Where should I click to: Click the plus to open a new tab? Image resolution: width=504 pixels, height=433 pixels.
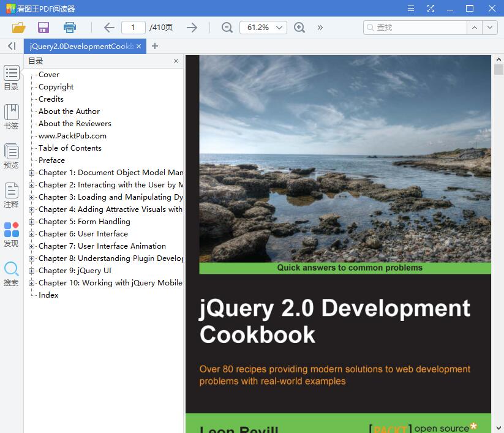point(155,45)
